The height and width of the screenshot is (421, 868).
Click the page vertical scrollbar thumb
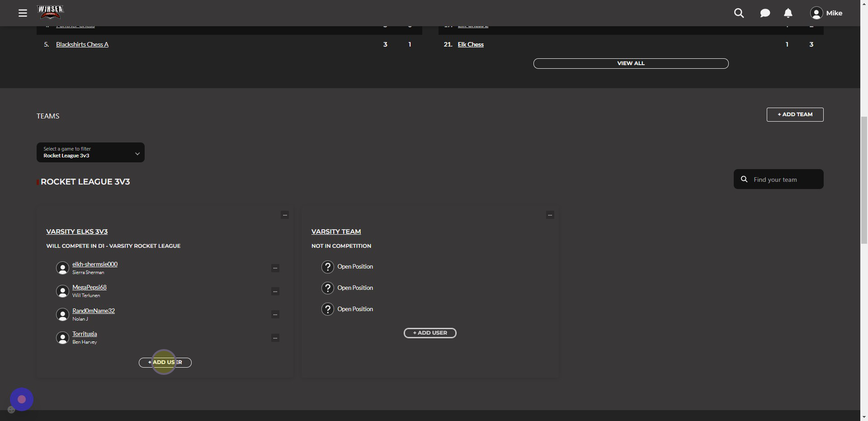[x=864, y=180]
